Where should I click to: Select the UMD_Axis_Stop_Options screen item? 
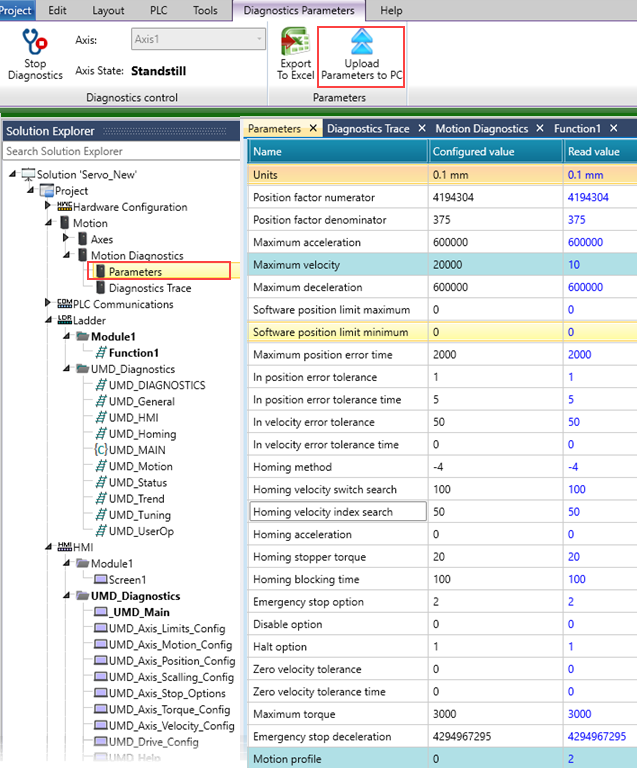pyautogui.click(x=167, y=693)
